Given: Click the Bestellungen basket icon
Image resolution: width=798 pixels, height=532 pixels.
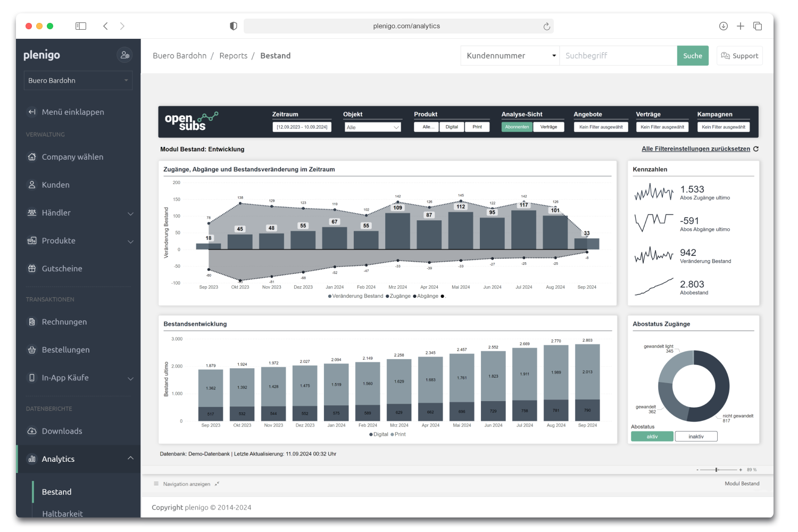Looking at the screenshot, I should click(x=32, y=350).
